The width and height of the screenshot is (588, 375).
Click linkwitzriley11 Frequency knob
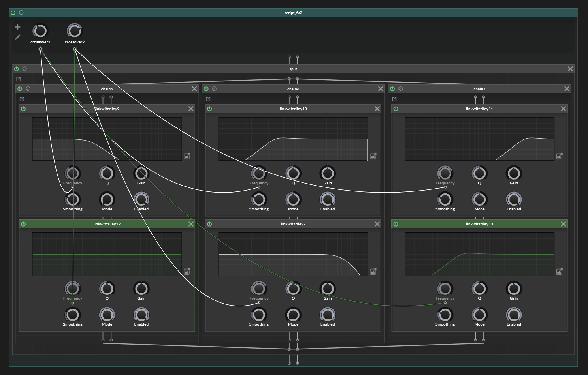click(x=445, y=173)
